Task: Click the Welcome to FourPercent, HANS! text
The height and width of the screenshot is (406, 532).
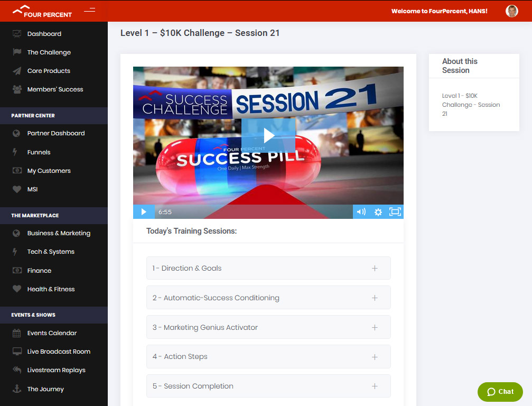Action: (x=440, y=11)
